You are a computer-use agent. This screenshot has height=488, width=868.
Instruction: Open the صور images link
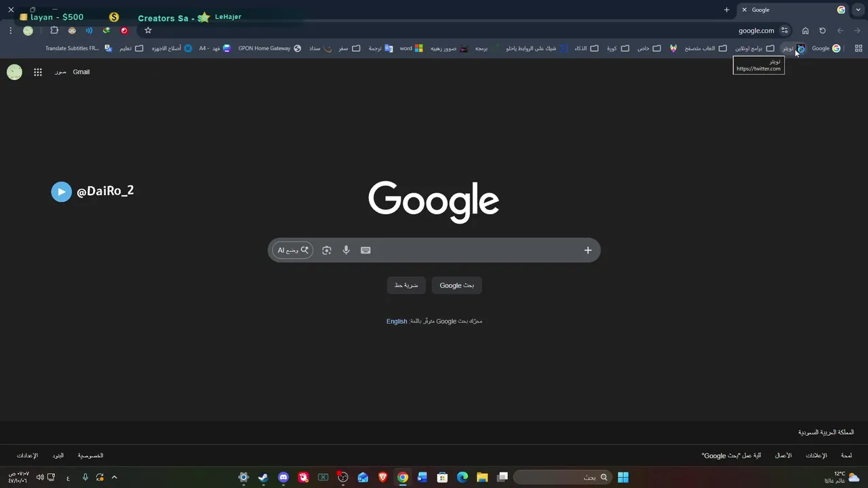(x=60, y=72)
